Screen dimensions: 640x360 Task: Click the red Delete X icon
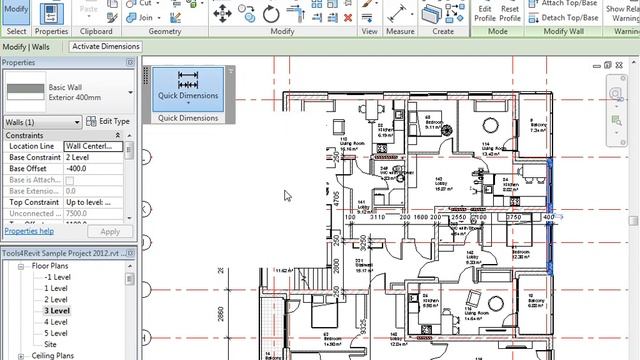coord(348,18)
